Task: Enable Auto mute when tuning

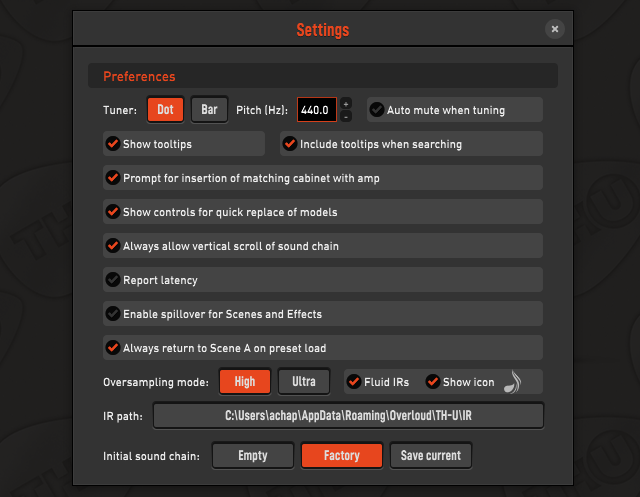Action: 377,109
